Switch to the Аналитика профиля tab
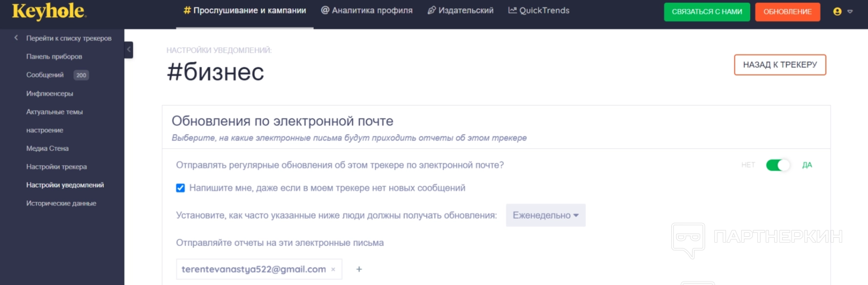The height and width of the screenshot is (285, 868). click(x=367, y=11)
